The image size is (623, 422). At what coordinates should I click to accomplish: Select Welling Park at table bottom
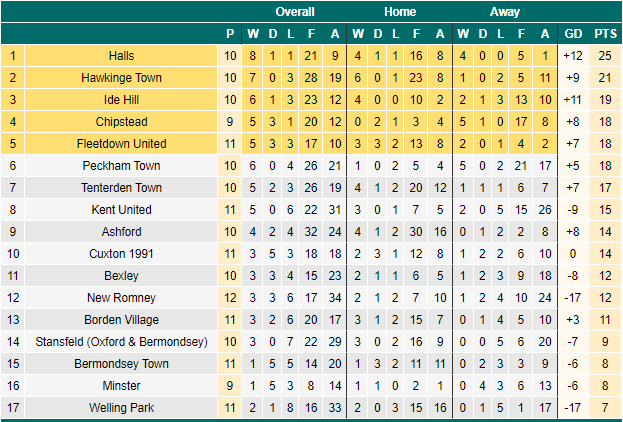(x=121, y=408)
